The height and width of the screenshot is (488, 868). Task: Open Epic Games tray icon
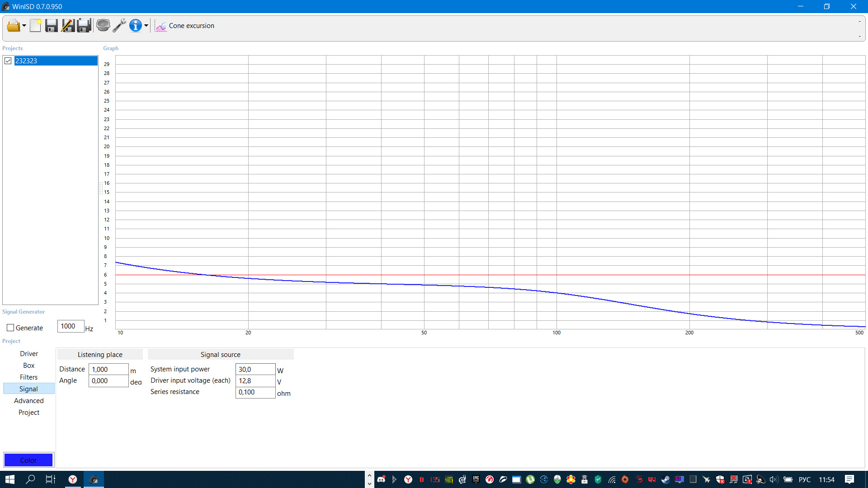pos(476,479)
